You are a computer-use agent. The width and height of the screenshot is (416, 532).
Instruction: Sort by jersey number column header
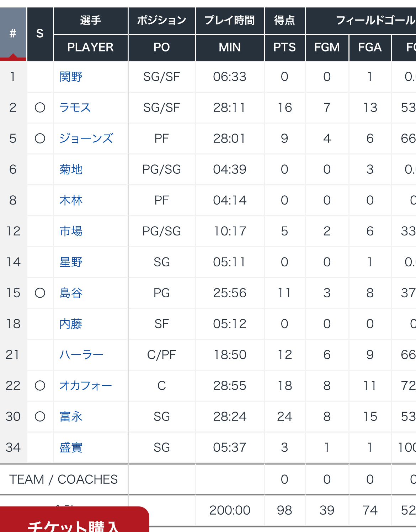coord(13,34)
